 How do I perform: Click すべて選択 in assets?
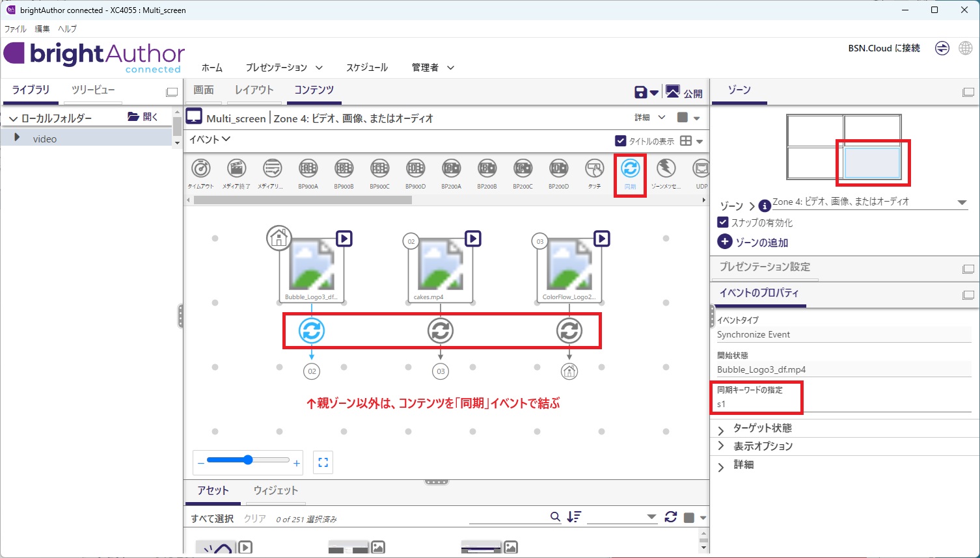(x=212, y=518)
